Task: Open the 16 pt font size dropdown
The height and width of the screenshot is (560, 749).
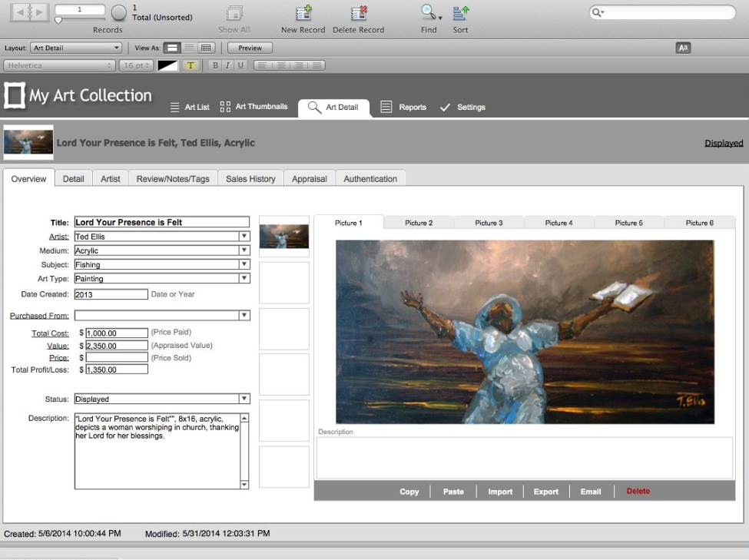Action: [x=136, y=65]
